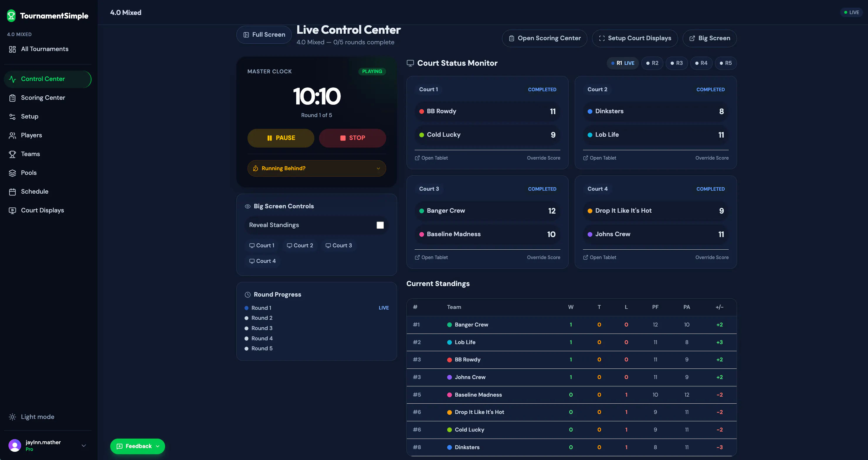This screenshot has width=868, height=460.
Task: Click the TournamentSimple trophy logo icon
Action: coord(11,16)
